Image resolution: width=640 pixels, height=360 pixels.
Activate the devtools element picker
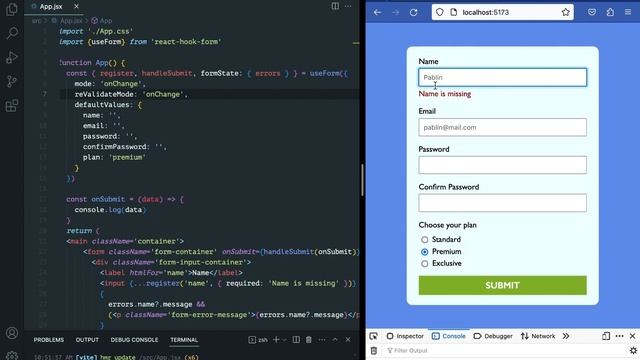(x=373, y=336)
